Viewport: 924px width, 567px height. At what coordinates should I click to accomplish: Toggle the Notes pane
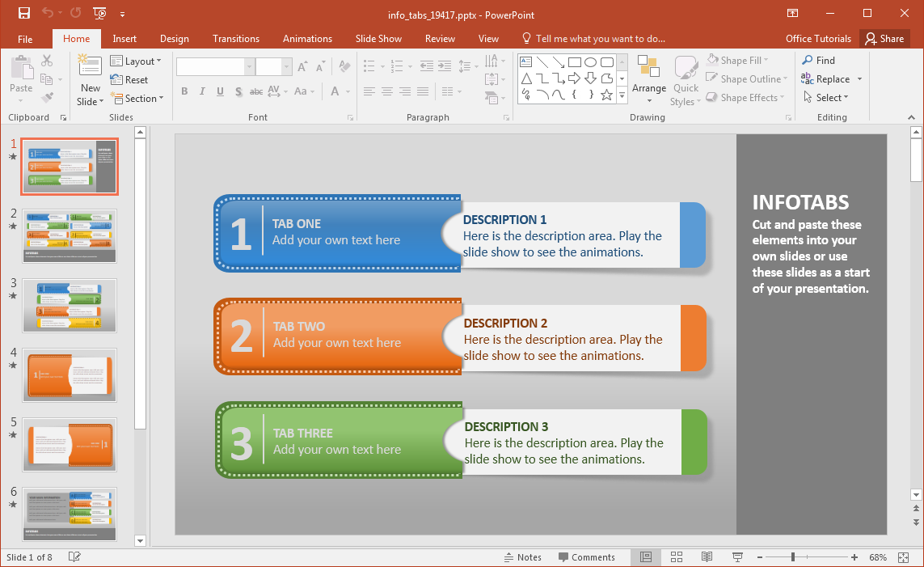(x=522, y=557)
